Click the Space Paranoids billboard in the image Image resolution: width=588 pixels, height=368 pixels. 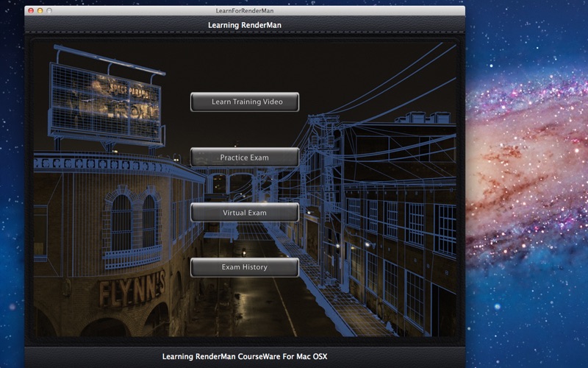pos(106,102)
